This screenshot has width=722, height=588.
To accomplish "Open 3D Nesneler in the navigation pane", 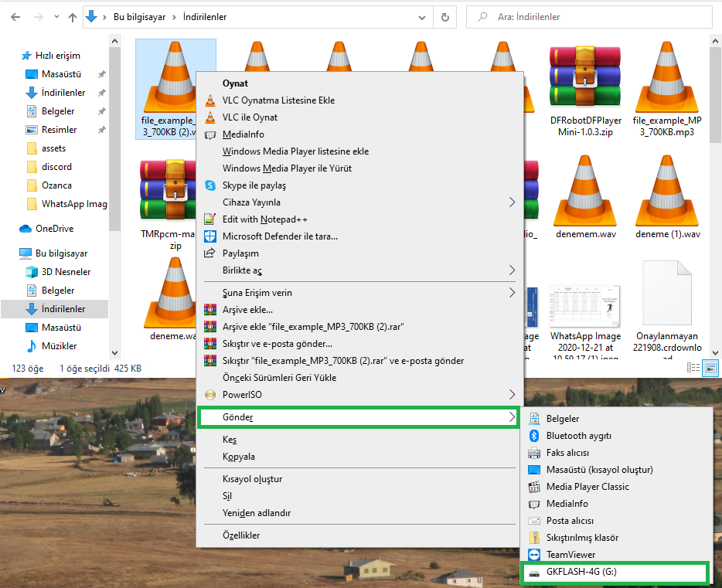I will point(66,272).
